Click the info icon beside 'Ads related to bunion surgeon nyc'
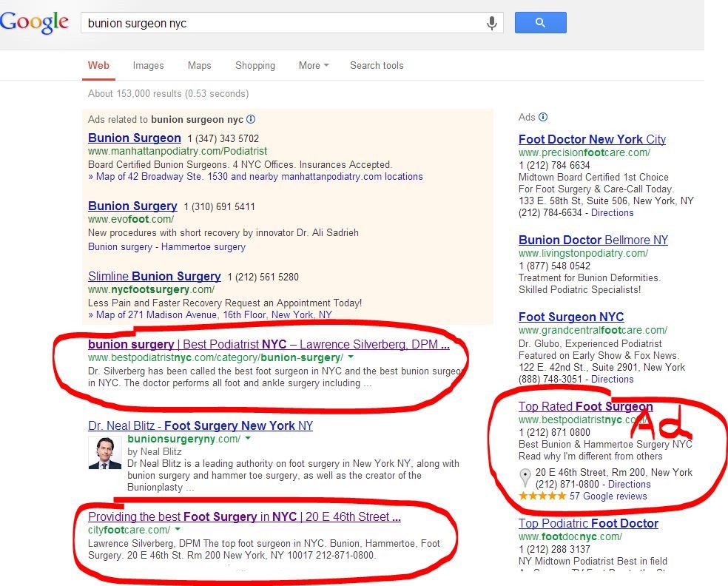The width and height of the screenshot is (728, 586). pos(251,119)
